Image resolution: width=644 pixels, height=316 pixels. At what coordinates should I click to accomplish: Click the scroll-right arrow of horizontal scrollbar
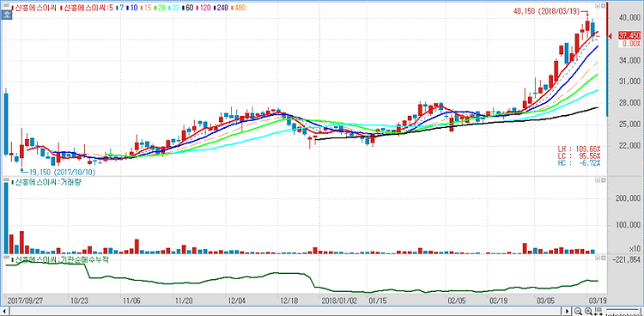[568, 311]
